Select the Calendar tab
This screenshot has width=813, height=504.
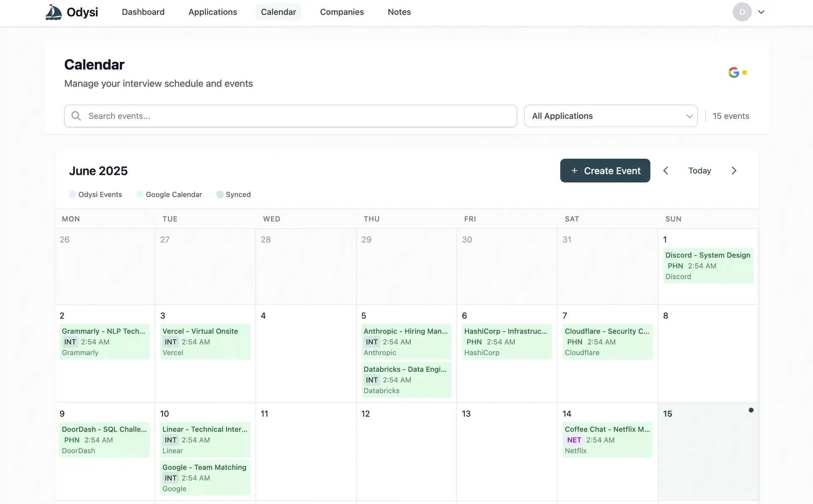click(x=278, y=12)
